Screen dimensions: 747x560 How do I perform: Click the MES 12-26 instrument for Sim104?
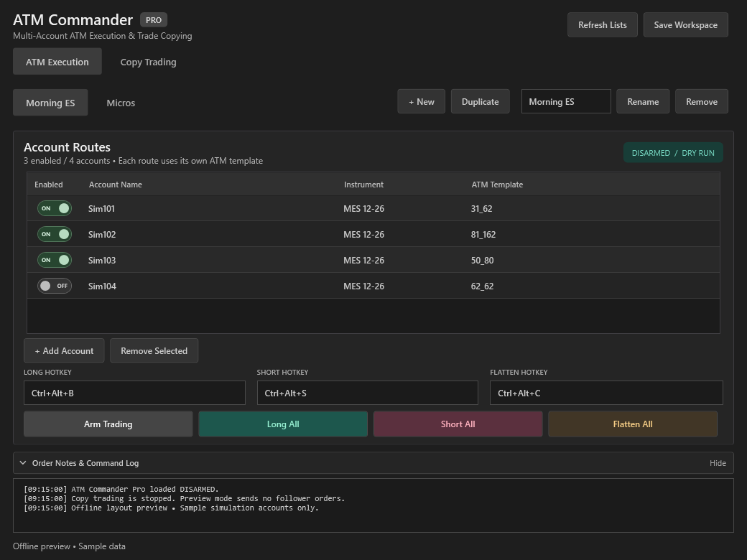tap(364, 286)
